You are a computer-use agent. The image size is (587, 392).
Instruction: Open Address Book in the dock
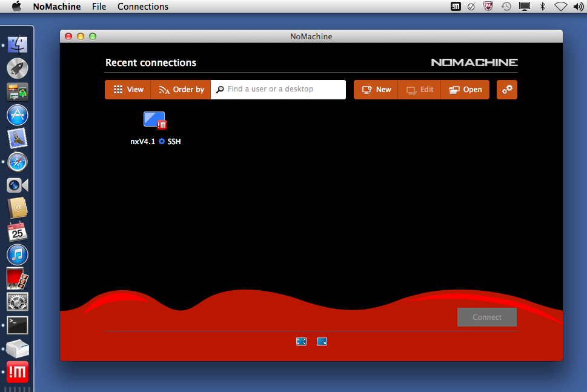tap(17, 208)
